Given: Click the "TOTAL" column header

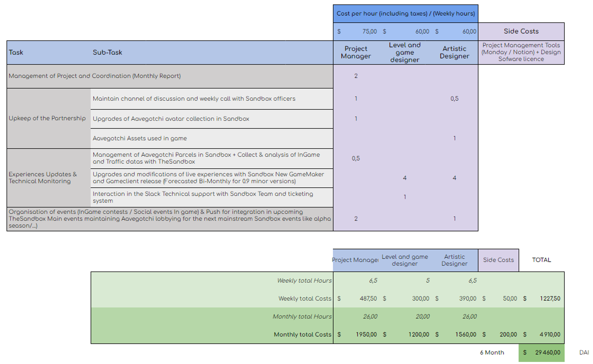Looking at the screenshot, I should (x=541, y=260).
